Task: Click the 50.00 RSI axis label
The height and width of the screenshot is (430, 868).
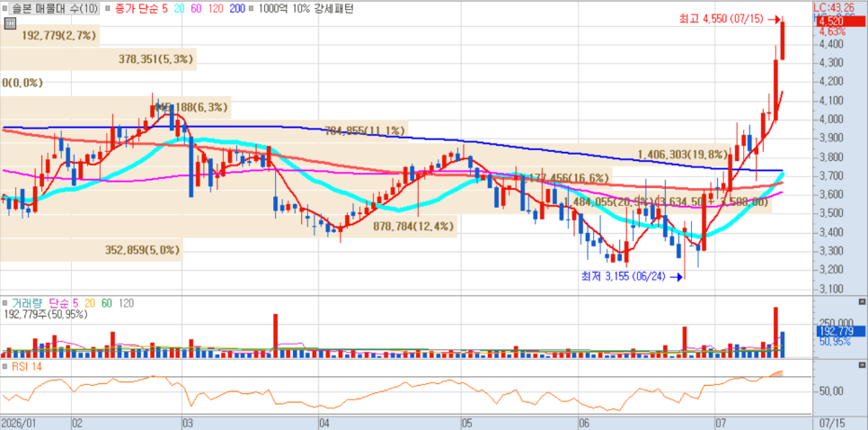Action: 831,390
